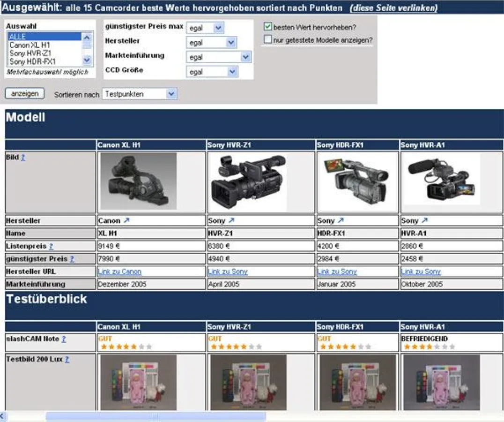Enable 'nur getestete Modelle anzeigen' checkbox

[x=268, y=40]
